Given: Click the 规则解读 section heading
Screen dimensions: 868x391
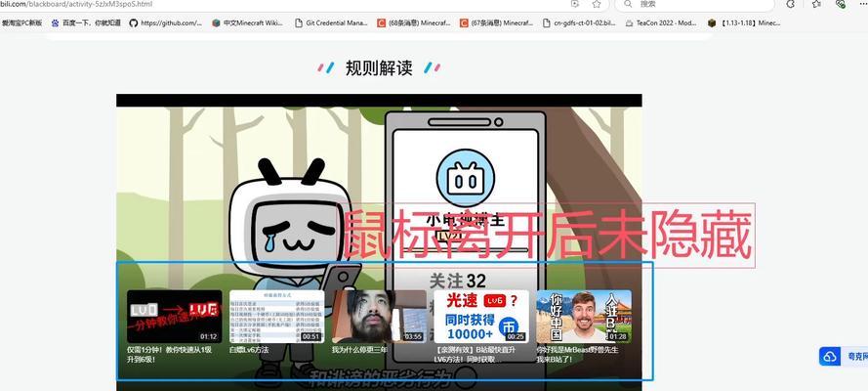Looking at the screenshot, I should 379,68.
